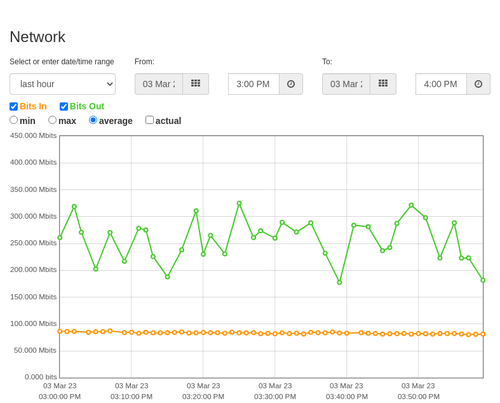This screenshot has height=403, width=500.
Task: Click the last orange Bits In data point
Action: (483, 334)
